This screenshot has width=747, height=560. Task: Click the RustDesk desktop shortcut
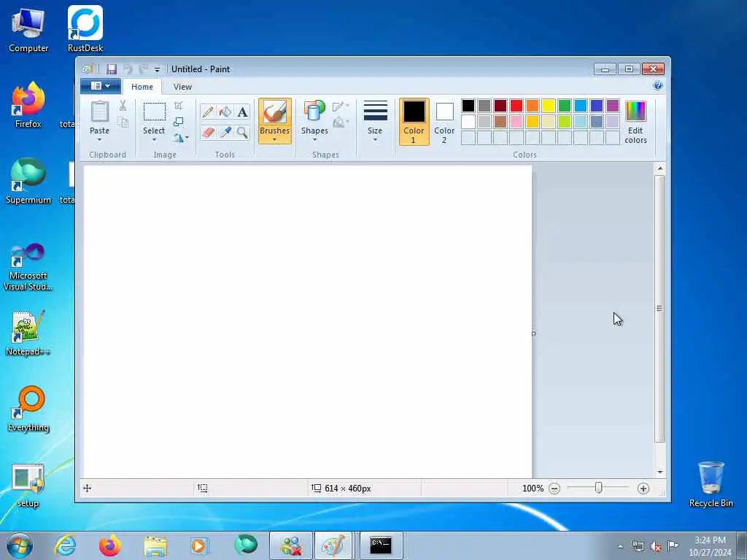tap(85, 29)
